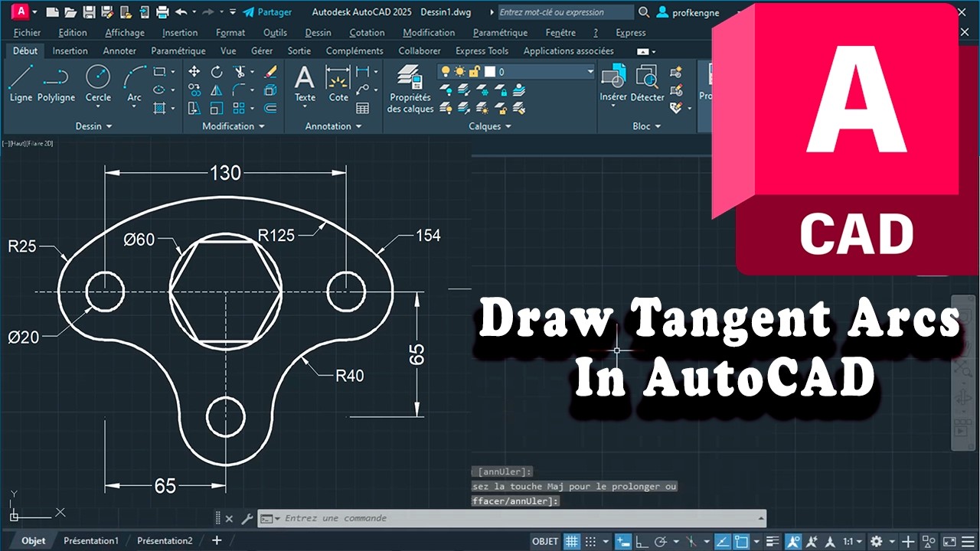Click the Insérer block tool
Viewport: 980px width, 551px height.
click(613, 83)
